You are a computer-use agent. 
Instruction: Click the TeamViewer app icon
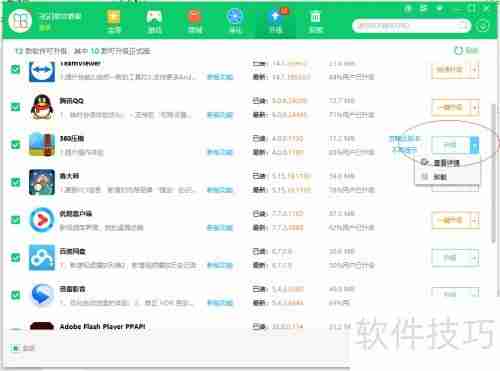[42, 71]
